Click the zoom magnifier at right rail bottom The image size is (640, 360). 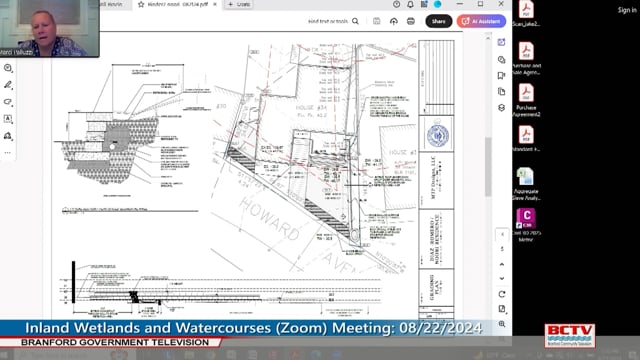(x=502, y=324)
